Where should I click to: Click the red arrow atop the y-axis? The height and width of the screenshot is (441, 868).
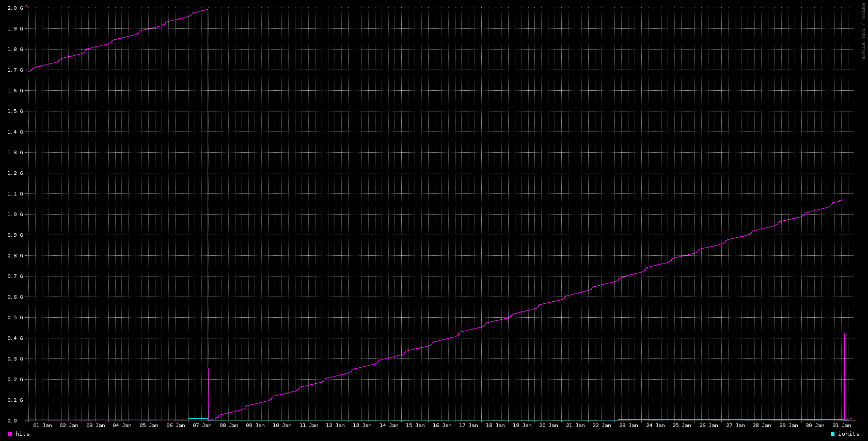(27, 6)
